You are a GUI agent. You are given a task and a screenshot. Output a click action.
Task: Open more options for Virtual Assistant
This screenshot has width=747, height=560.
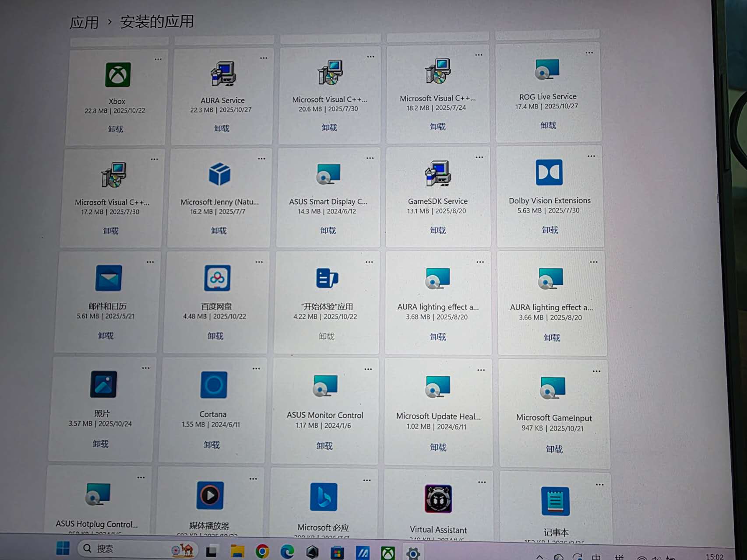click(482, 482)
